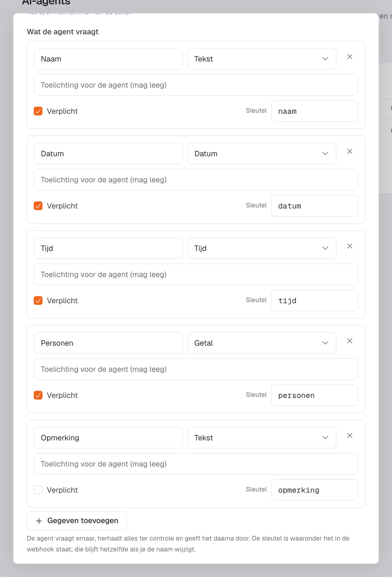Focus the Opmerking field name input

click(x=108, y=438)
